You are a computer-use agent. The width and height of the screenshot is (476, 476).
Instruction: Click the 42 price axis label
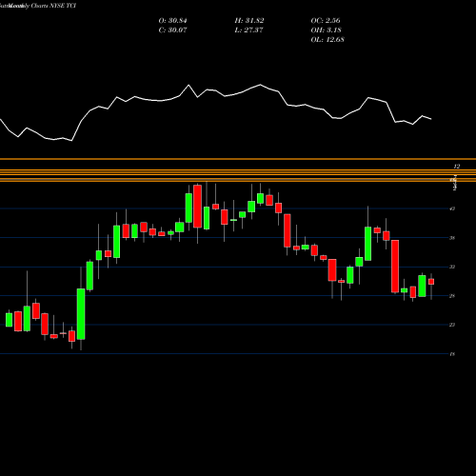(452, 208)
